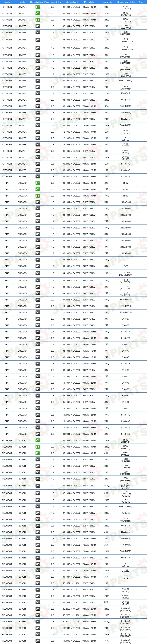
Task: Click '230P' body cell in Citroen 02.1994 RFW row
Action: point(107,7)
